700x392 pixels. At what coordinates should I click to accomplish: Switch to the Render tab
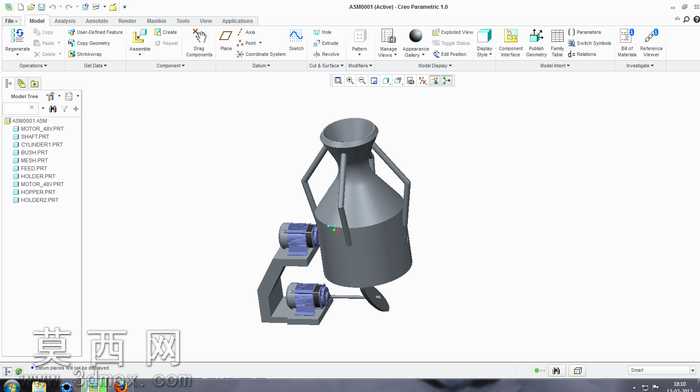pyautogui.click(x=127, y=21)
